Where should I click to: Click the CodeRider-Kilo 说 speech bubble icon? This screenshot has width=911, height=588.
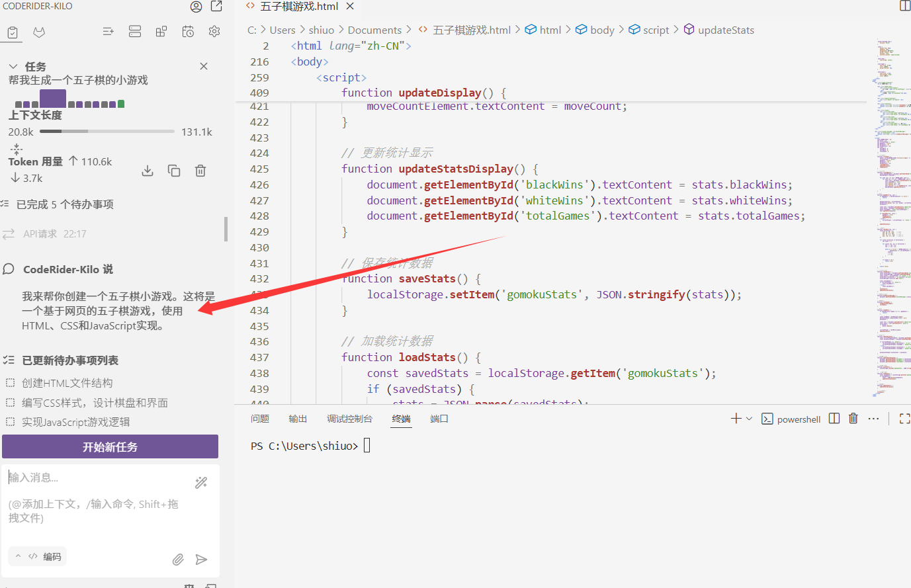9,269
